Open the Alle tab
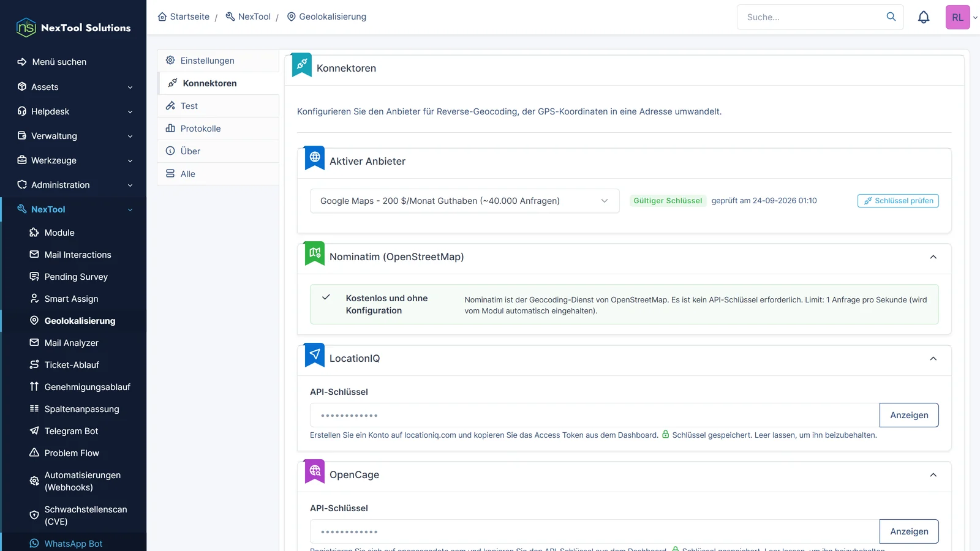Viewport: 980px width, 551px height. pyautogui.click(x=218, y=174)
